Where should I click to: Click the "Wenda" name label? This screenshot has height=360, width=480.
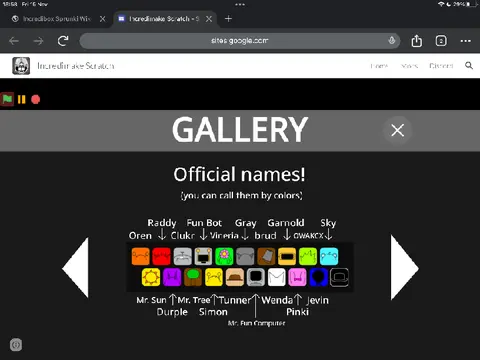[x=277, y=300]
